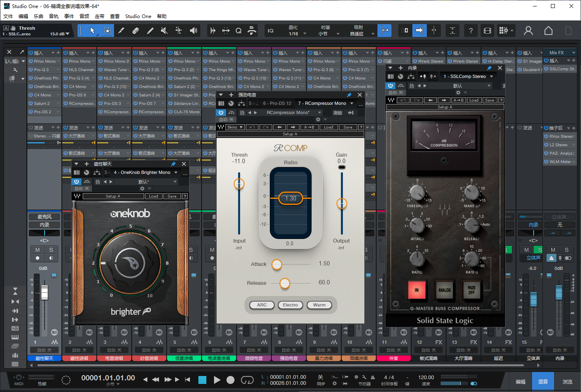Open the 走带 menu
The height and width of the screenshot is (392, 581).
click(100, 16)
